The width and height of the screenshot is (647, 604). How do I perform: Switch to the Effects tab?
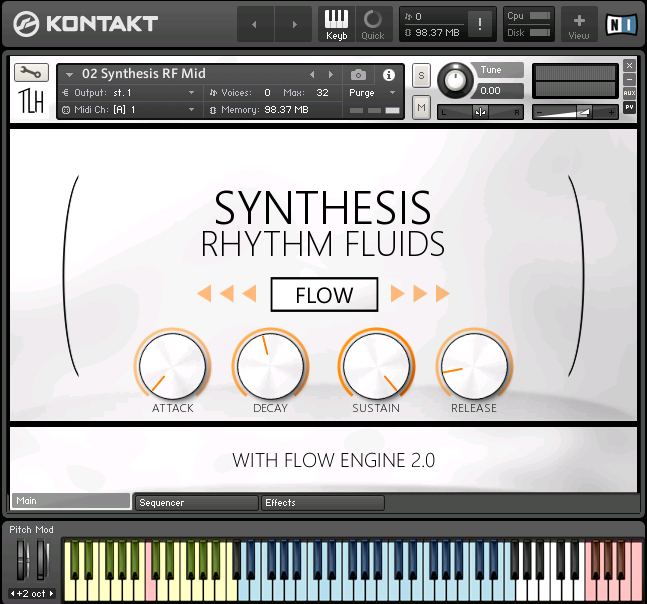pyautogui.click(x=323, y=503)
